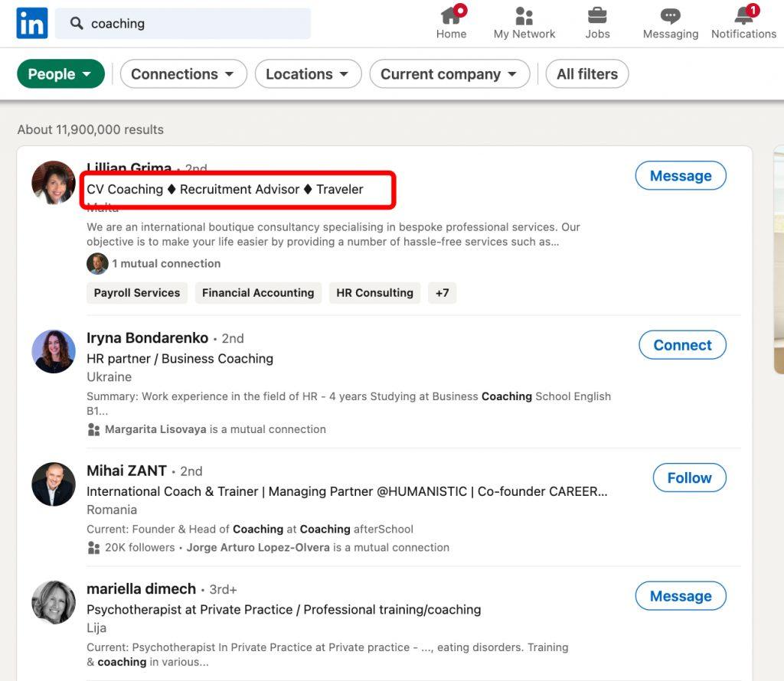Open the Jobs briefcase icon
Viewport: 784px width, 681px height.
(x=597, y=15)
